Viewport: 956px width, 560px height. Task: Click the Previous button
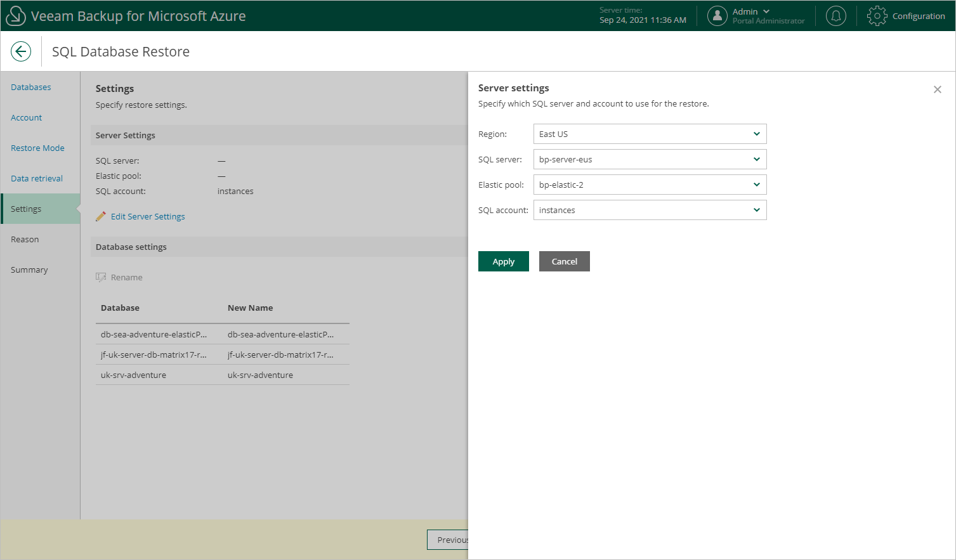coord(448,540)
